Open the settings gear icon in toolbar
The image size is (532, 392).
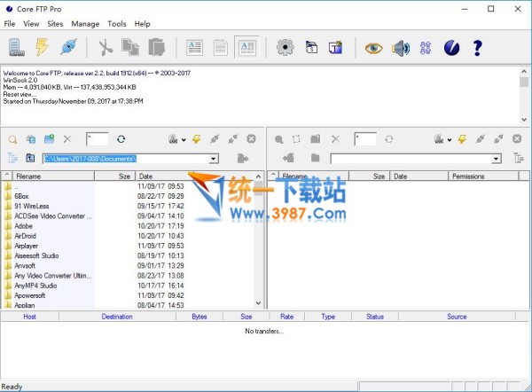pyautogui.click(x=285, y=47)
